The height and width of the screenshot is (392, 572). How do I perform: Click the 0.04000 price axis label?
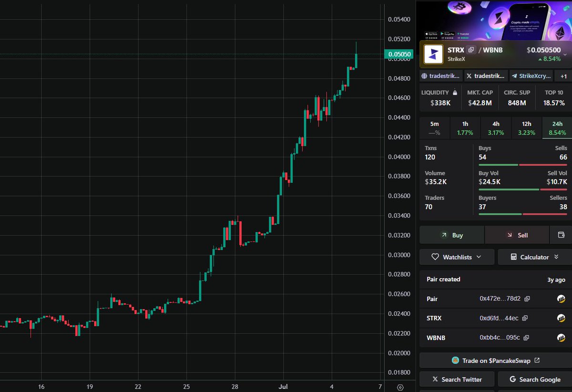399,157
